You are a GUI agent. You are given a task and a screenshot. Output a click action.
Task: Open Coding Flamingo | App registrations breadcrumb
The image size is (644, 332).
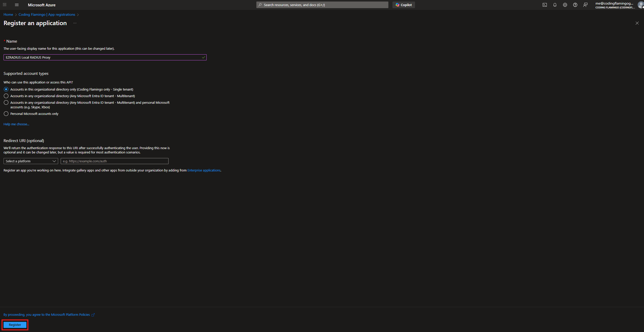47,14
